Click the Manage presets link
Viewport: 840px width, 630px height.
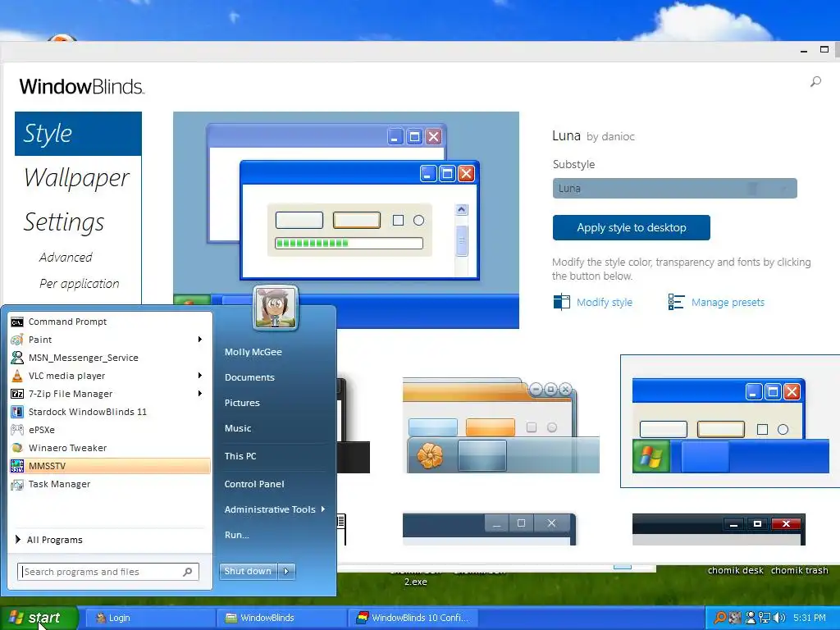coord(728,302)
